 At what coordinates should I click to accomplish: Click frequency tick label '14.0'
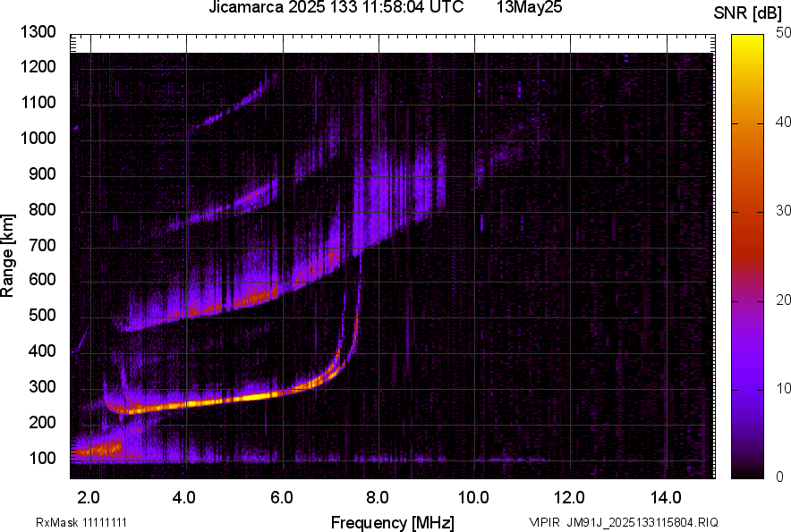point(666,498)
